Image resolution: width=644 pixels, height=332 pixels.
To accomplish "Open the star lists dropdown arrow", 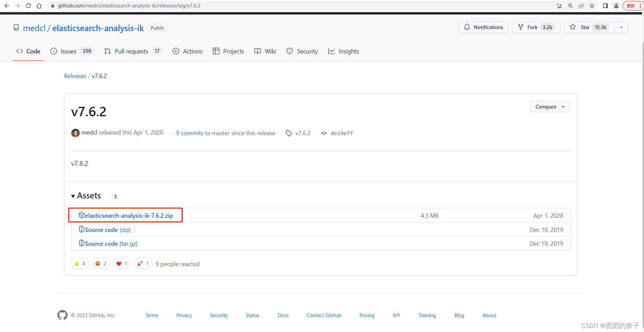I will [621, 27].
